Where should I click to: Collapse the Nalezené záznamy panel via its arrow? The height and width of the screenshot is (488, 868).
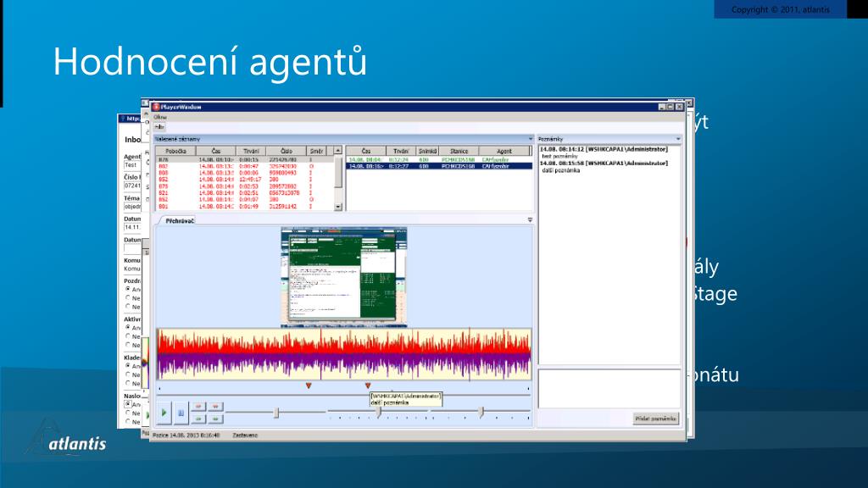(x=531, y=139)
